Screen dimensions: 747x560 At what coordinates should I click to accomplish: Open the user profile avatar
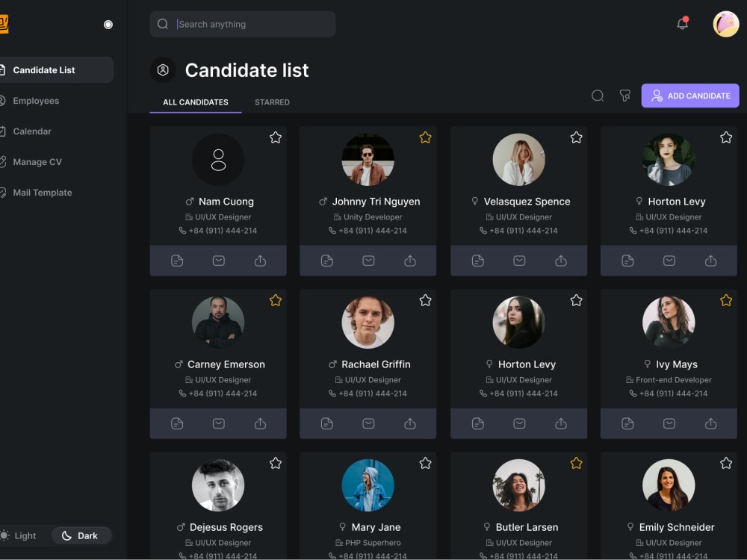click(x=725, y=24)
